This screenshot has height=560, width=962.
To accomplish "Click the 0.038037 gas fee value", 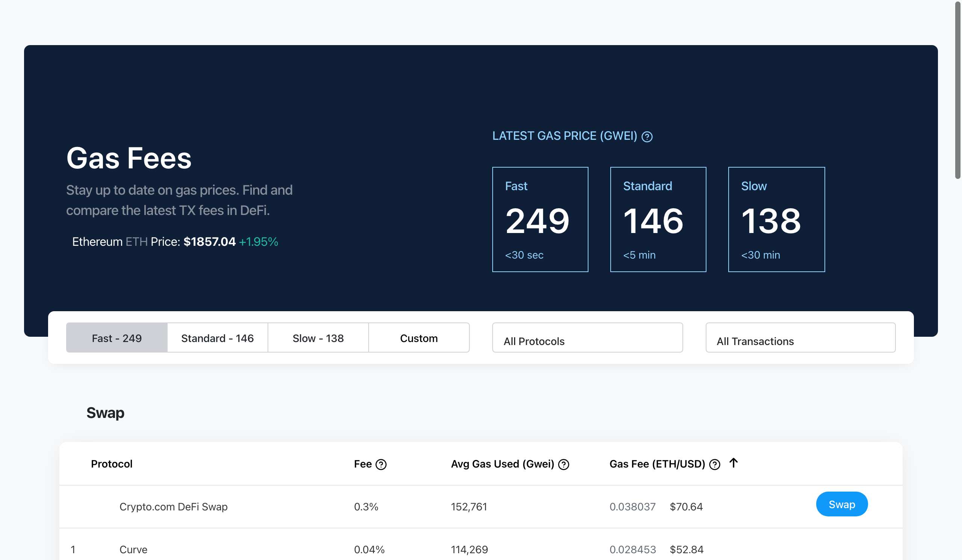I will 632,507.
